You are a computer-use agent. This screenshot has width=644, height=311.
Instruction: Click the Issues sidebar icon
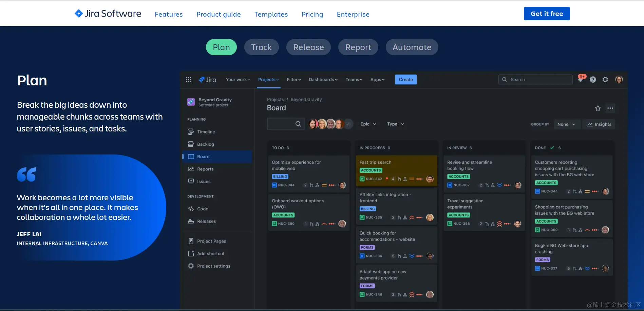191,182
